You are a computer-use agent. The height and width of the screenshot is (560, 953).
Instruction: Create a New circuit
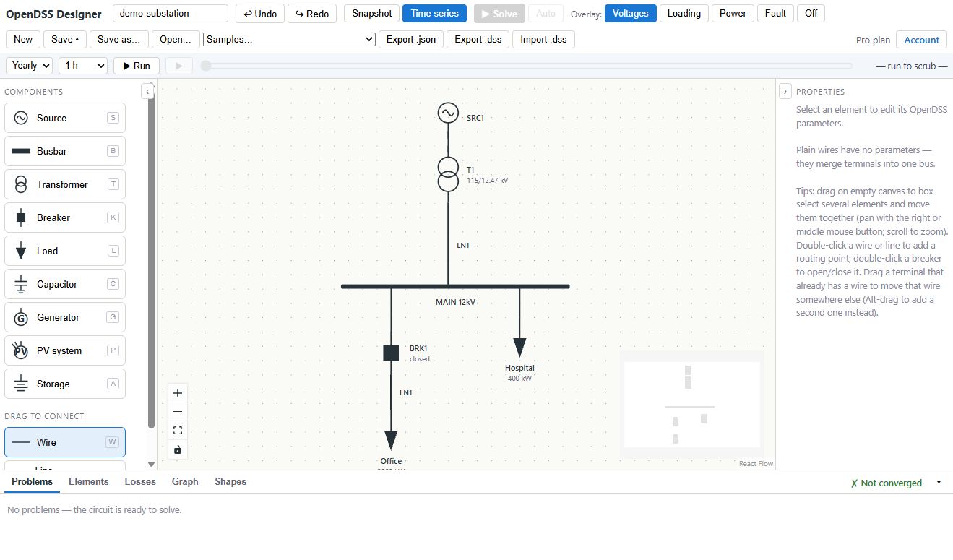(x=23, y=40)
